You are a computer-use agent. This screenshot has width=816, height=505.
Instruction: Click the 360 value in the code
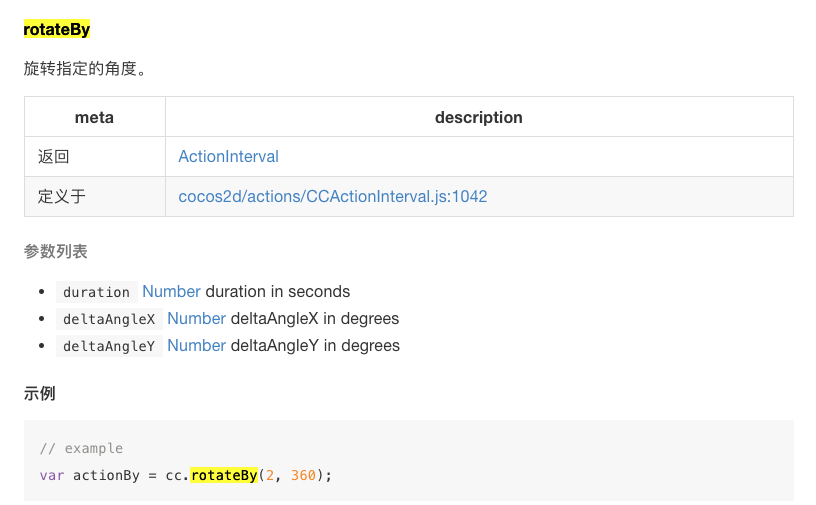[303, 475]
